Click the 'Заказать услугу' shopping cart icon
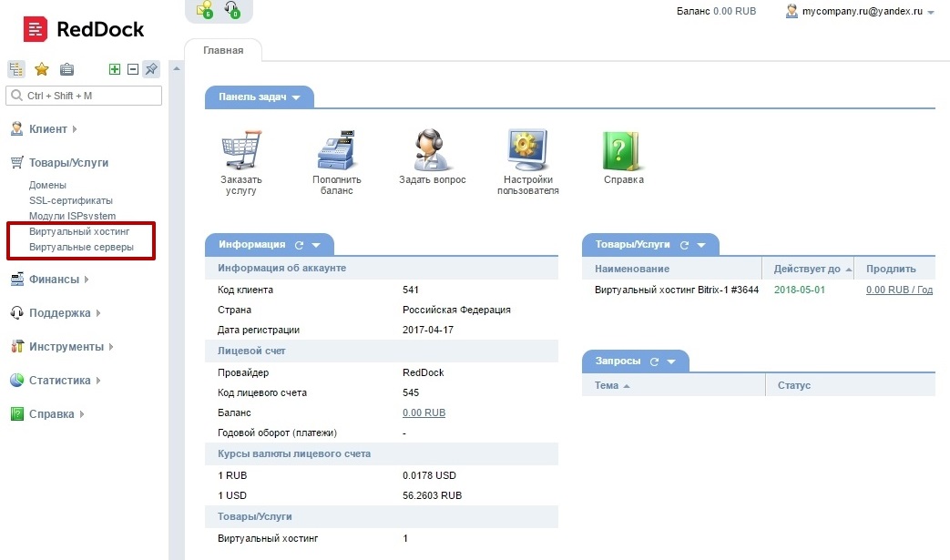950x560 pixels. 240,150
